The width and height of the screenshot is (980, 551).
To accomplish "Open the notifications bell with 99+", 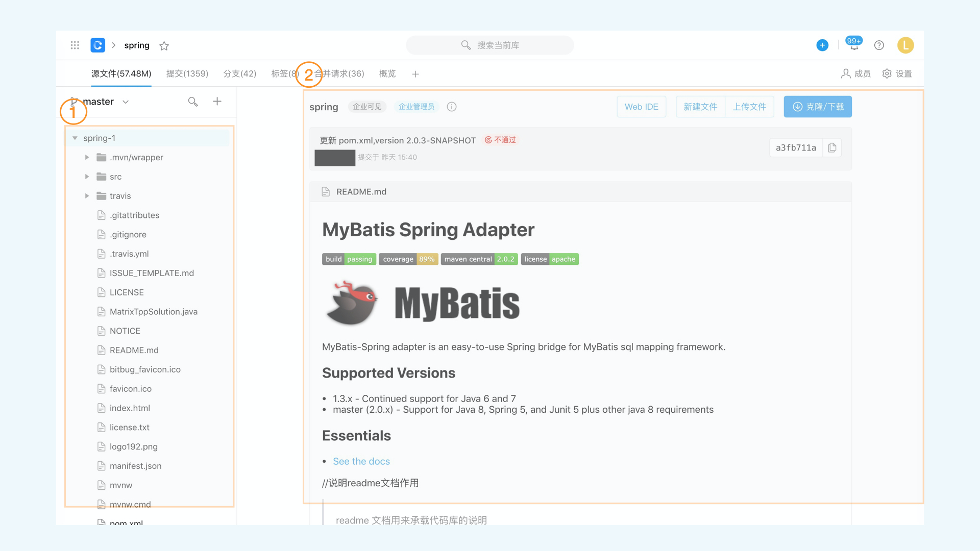I will tap(854, 44).
